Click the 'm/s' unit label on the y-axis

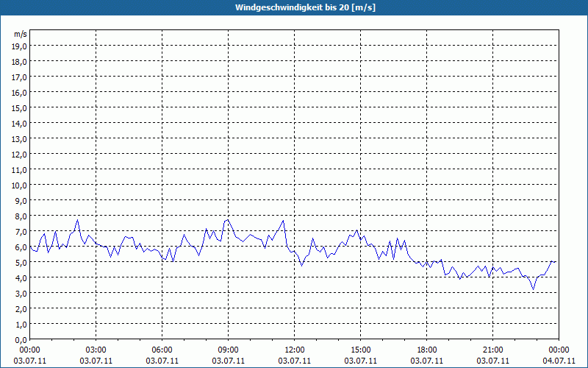tap(21, 35)
